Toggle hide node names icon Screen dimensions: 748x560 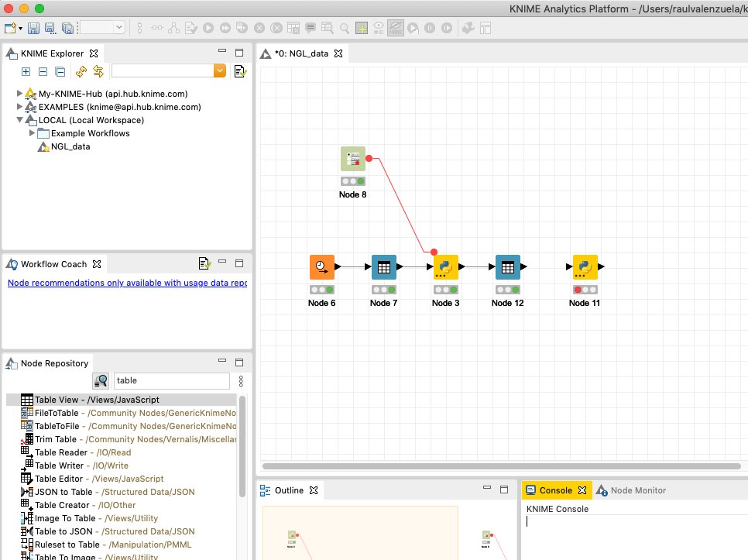(x=396, y=28)
